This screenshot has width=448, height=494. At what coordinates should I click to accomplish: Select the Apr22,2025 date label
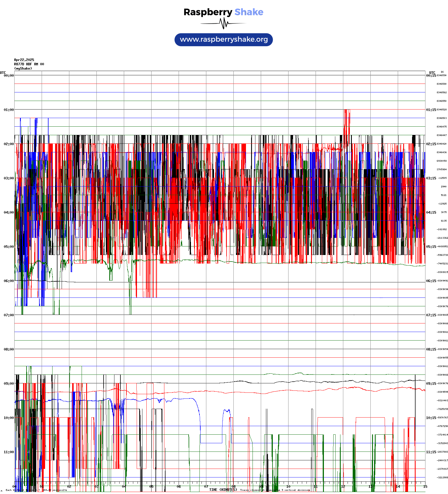click(x=24, y=60)
